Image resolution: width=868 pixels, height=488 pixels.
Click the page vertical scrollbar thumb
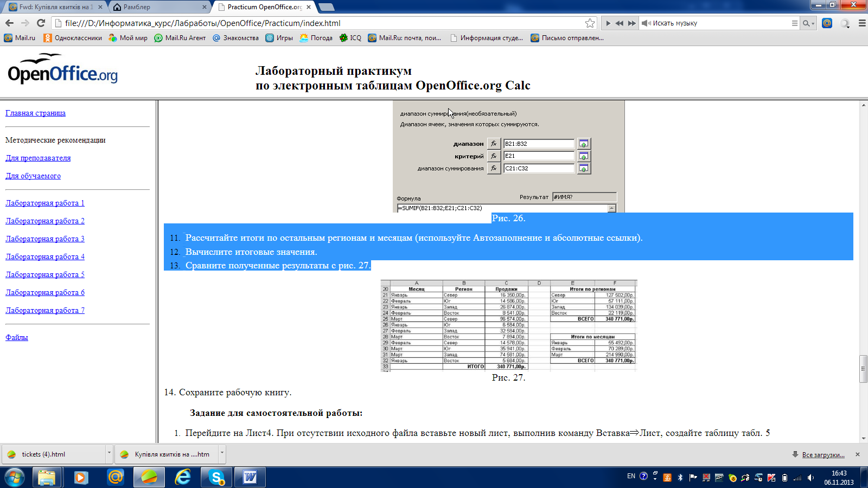863,369
